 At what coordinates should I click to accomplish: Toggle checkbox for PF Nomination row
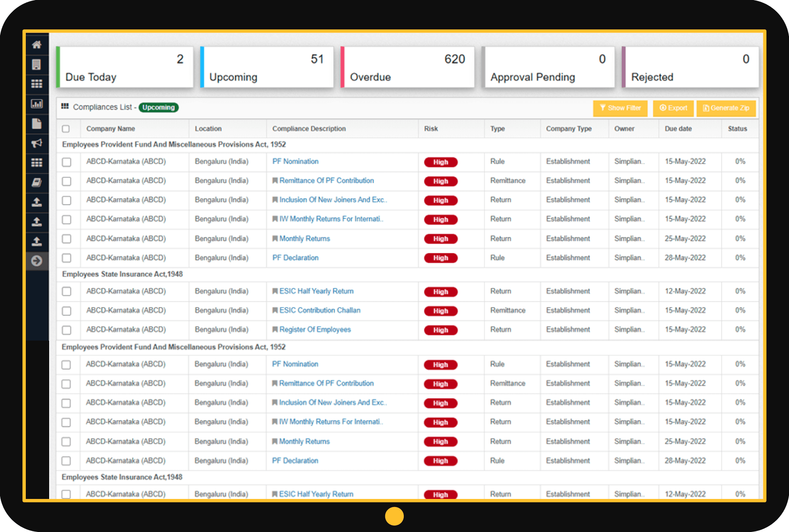[67, 162]
